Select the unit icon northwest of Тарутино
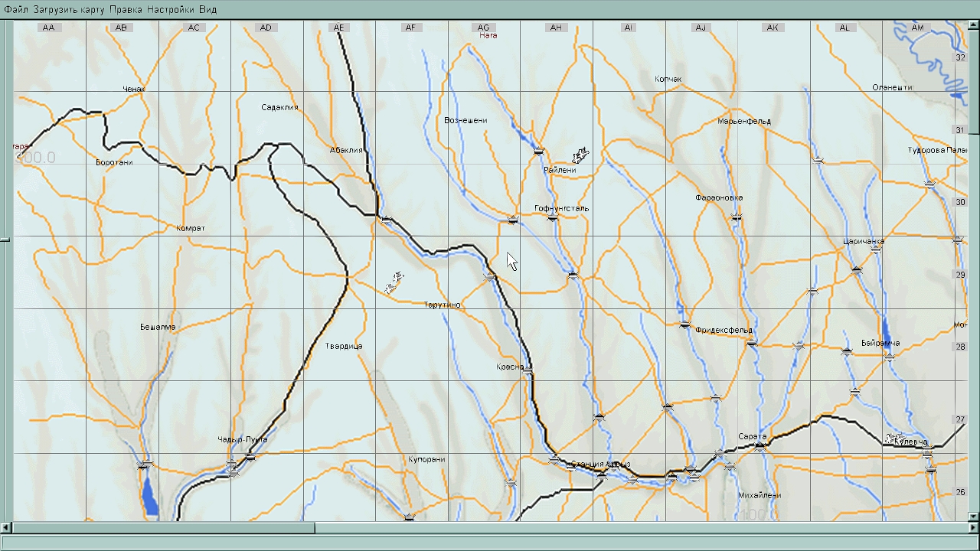Screen dimensions: 980x551 click(394, 282)
